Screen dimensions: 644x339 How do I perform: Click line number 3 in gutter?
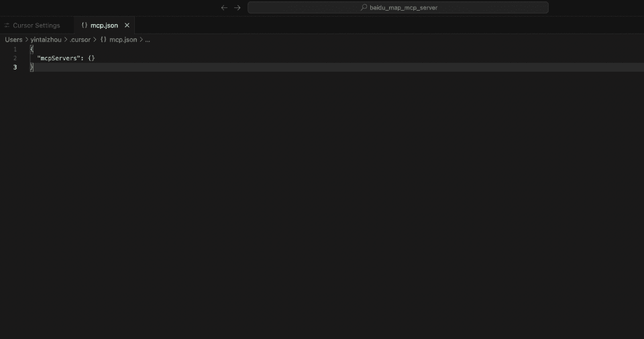[15, 67]
